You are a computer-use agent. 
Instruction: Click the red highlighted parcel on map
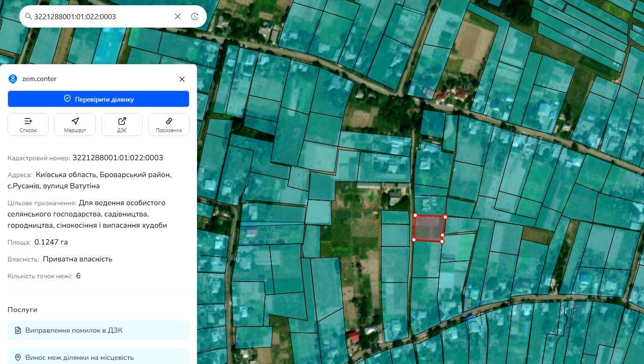[429, 228]
